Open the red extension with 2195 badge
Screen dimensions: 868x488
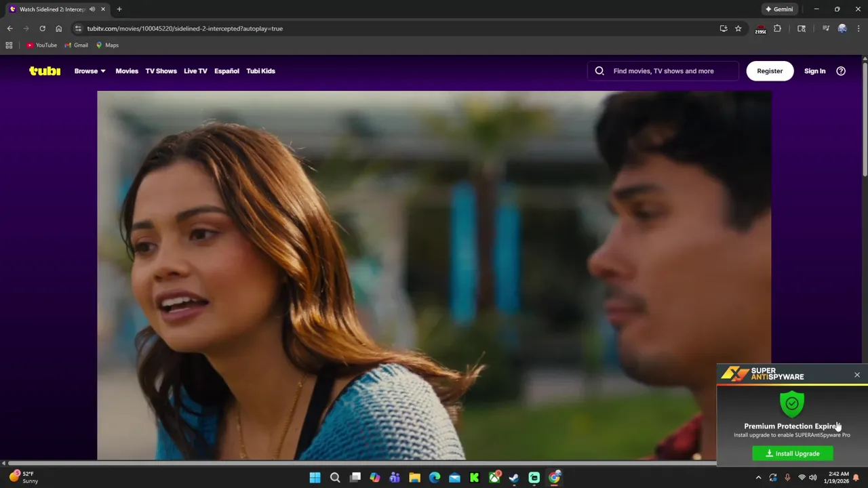pos(761,29)
